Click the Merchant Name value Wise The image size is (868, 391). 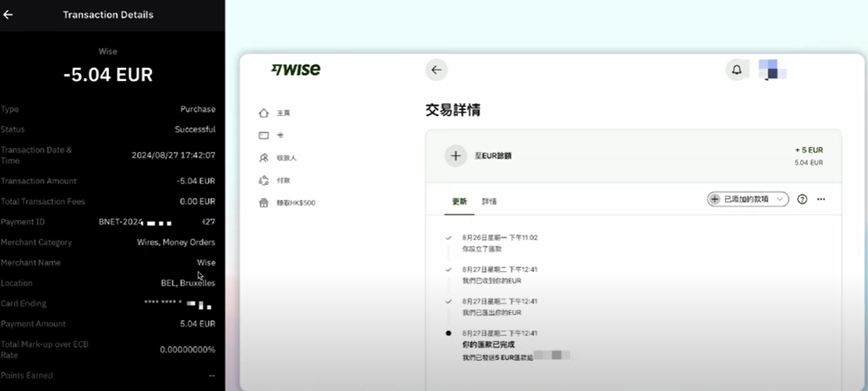pos(206,263)
